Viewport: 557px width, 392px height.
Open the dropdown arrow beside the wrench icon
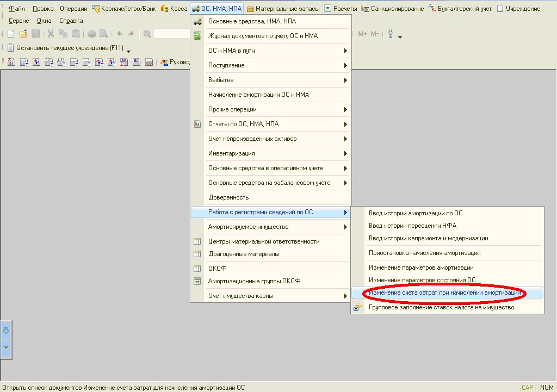coord(400,37)
